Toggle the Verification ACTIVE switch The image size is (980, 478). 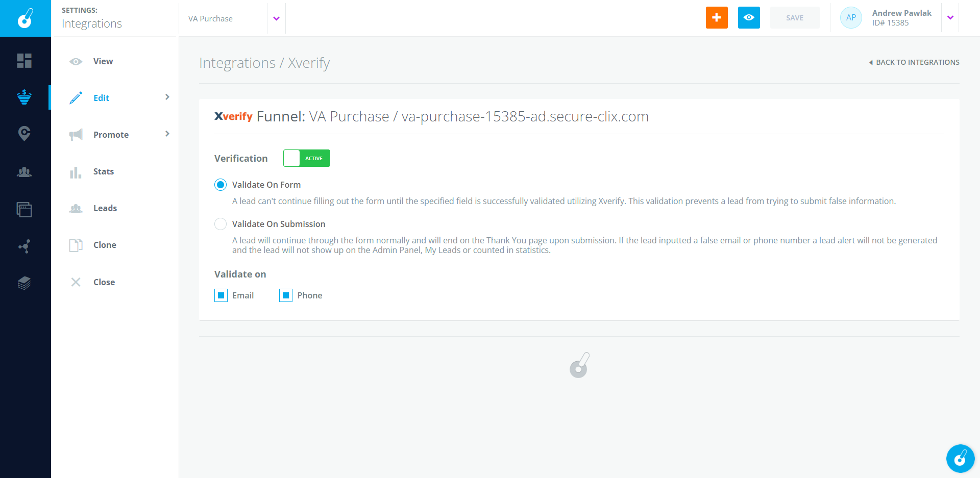coord(307,158)
